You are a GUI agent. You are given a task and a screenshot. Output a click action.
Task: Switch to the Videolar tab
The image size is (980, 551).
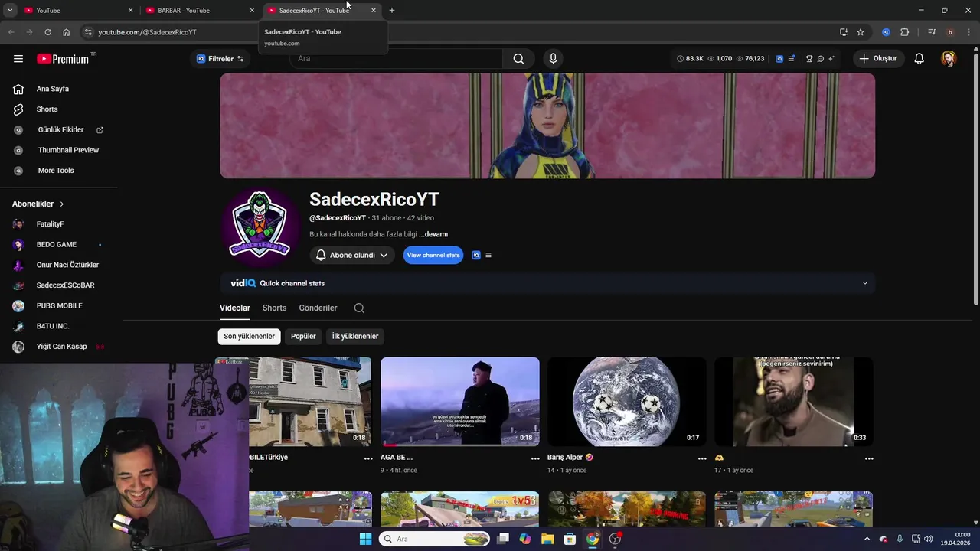point(235,308)
